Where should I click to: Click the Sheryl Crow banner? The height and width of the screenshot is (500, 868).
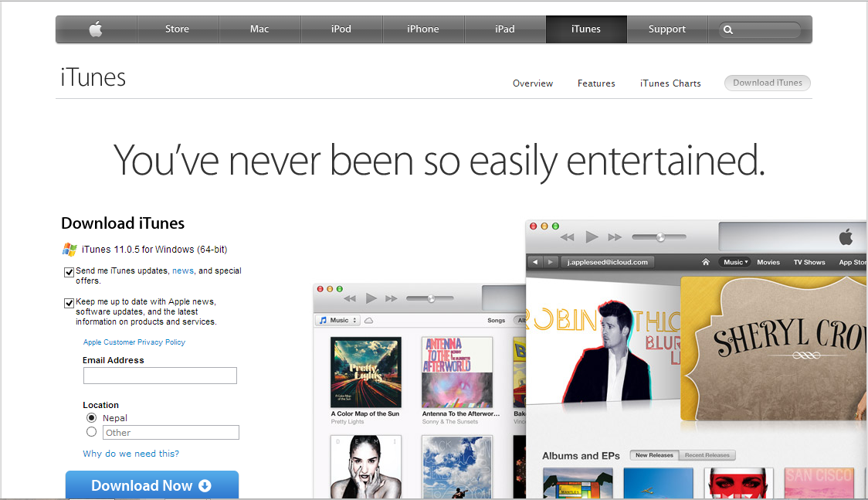[774, 348]
